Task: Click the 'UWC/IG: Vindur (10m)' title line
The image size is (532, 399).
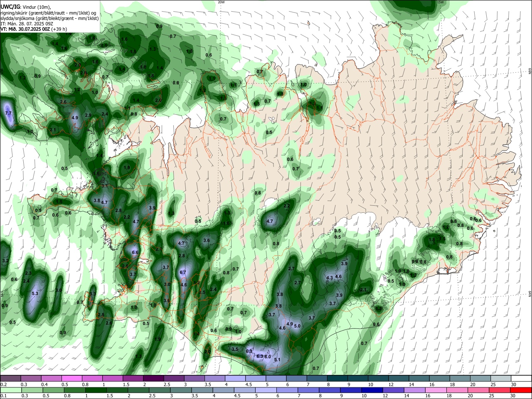Action: [x=25, y=7]
